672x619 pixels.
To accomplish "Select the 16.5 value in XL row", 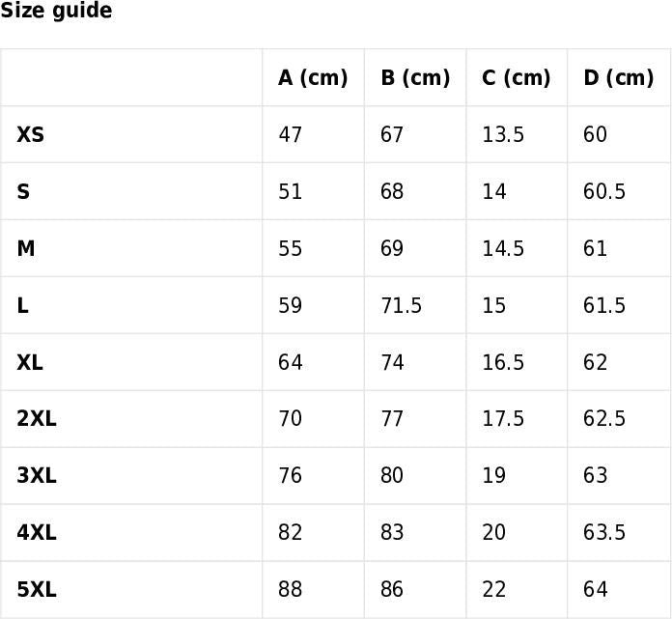I will 503,363.
